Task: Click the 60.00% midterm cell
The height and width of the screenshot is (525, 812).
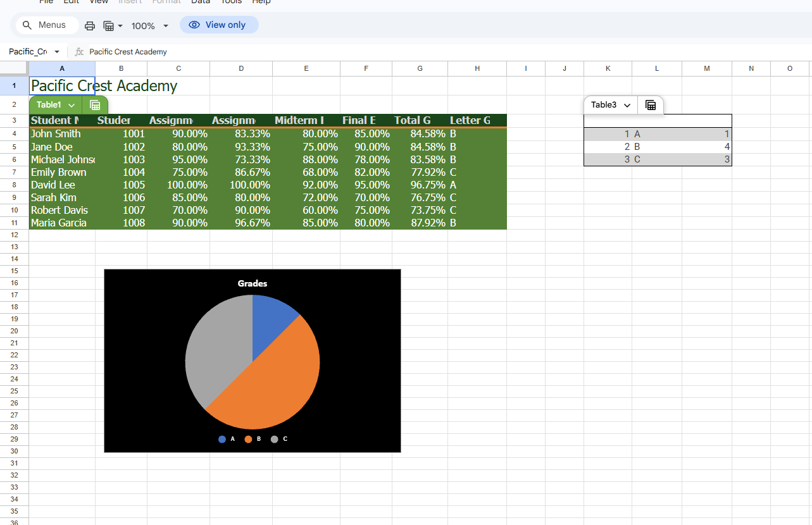Action: 306,210
